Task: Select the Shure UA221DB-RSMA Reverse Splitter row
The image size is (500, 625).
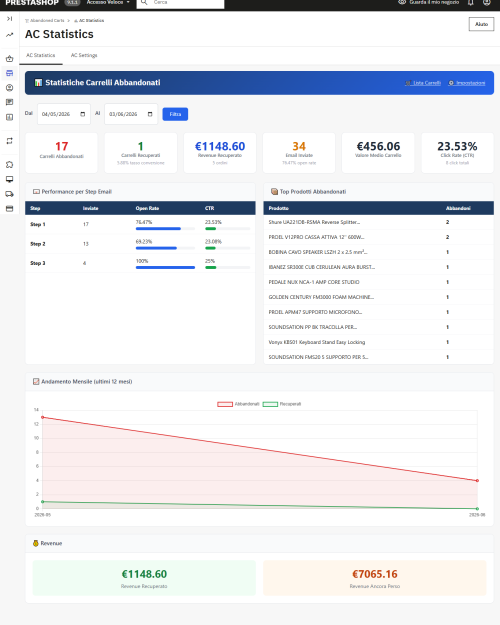Action: [378, 222]
